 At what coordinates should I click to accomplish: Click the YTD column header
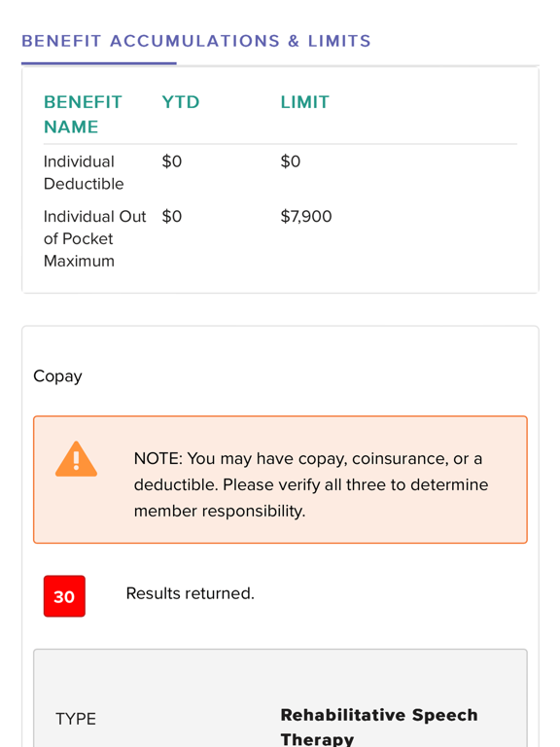[181, 102]
